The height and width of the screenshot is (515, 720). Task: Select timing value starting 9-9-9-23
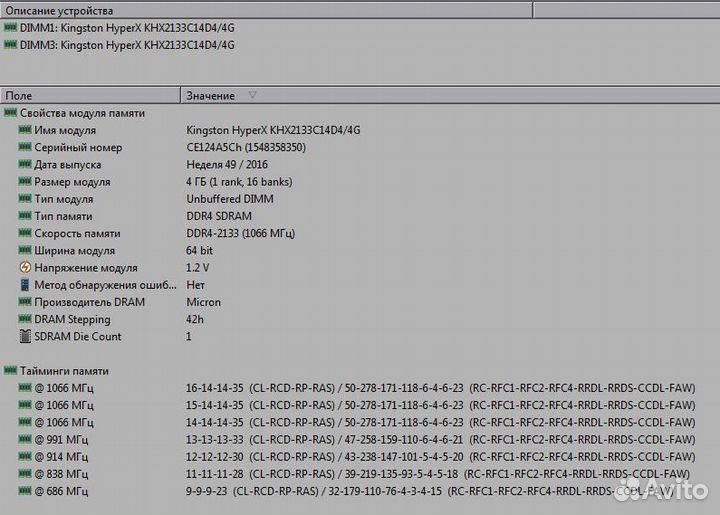click(430, 491)
